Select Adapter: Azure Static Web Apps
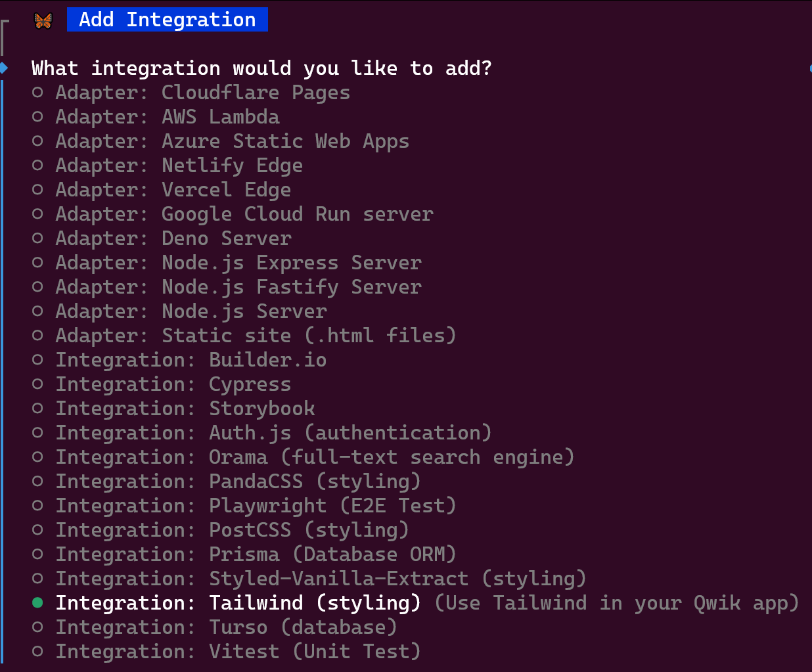Screen dimensions: 812x672 231,141
